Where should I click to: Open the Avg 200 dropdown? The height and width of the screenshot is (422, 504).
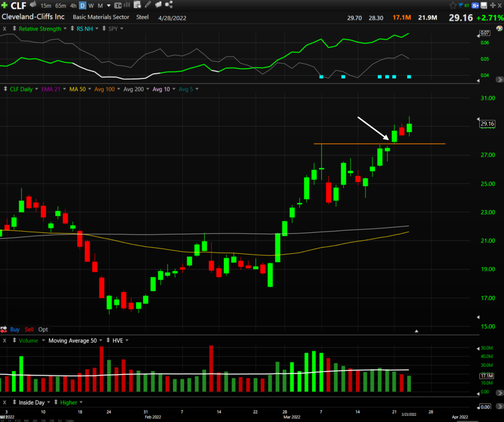[x=147, y=89]
